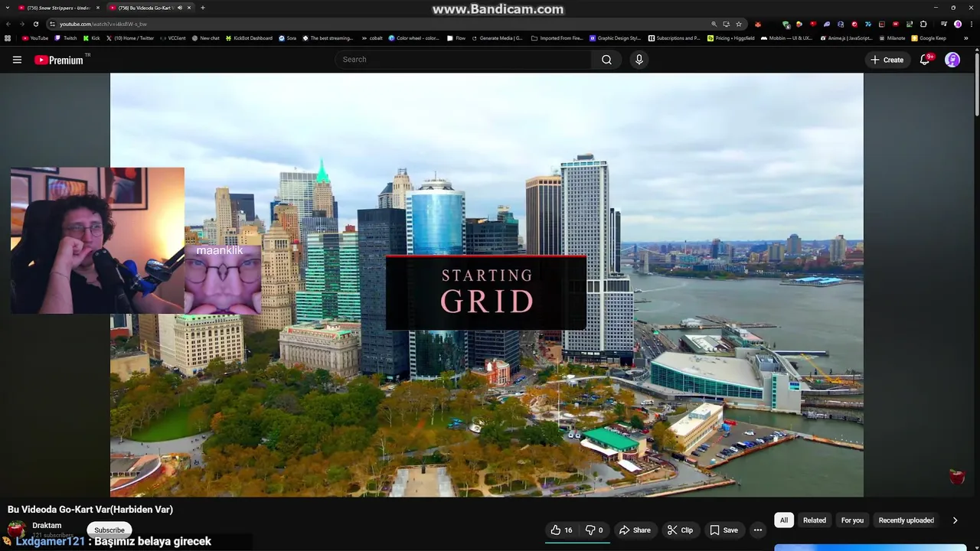The width and height of the screenshot is (980, 551).
Task: Click the Create button
Action: (887, 60)
